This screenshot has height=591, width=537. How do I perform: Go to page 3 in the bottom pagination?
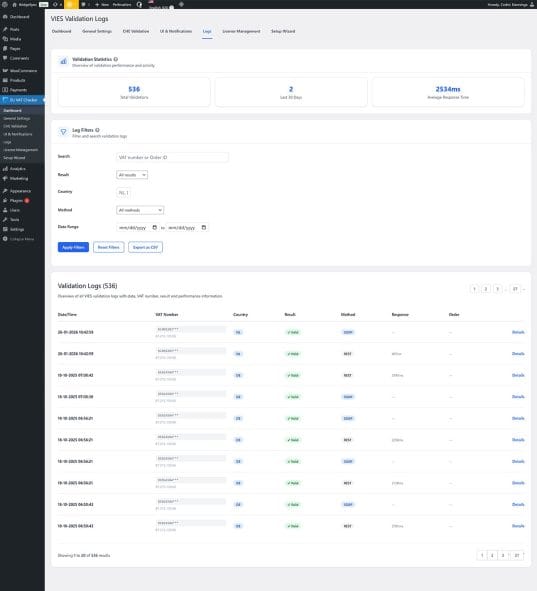pos(503,555)
